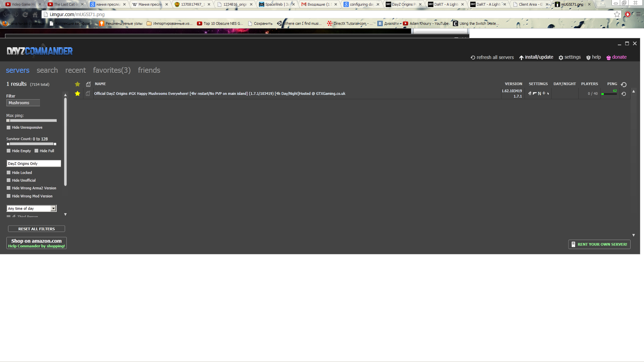Check Hide Wrong Arma2 Version
Image resolution: width=644 pixels, height=362 pixels.
(x=9, y=188)
